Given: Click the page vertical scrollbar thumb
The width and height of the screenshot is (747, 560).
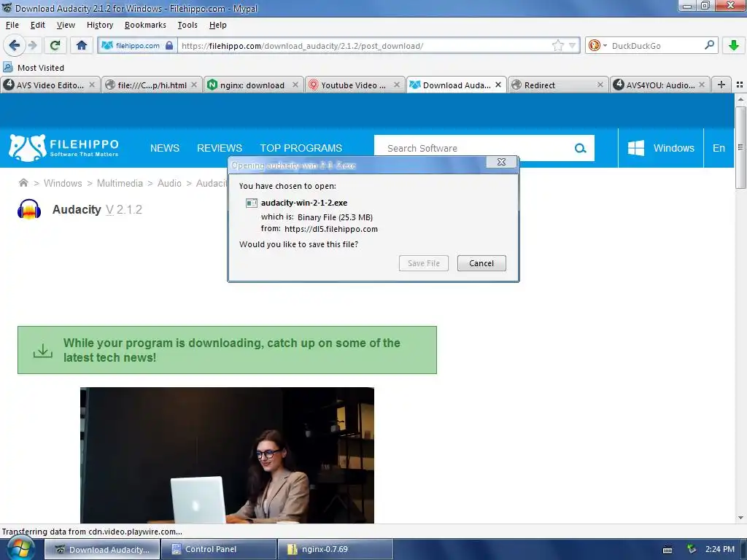Looking at the screenshot, I should click(740, 148).
